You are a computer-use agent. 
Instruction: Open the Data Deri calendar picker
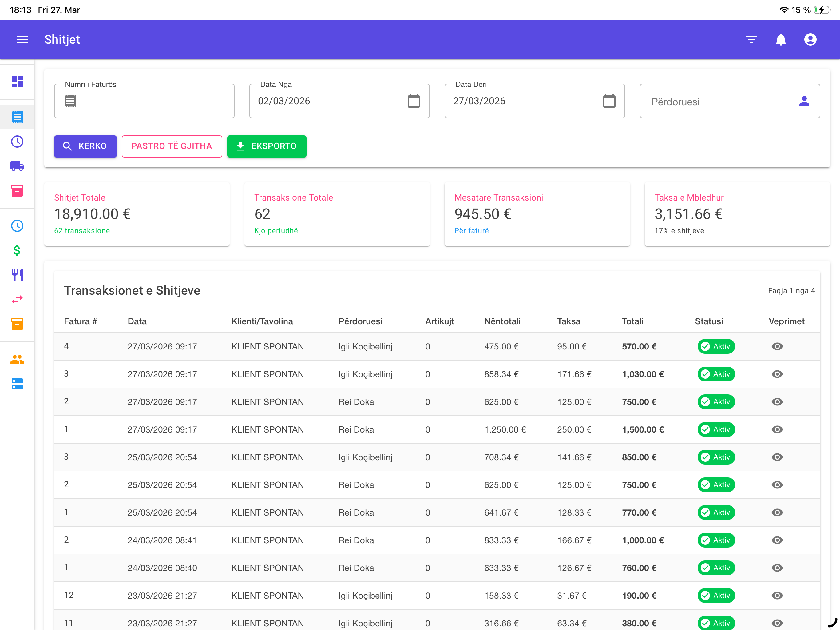609,101
